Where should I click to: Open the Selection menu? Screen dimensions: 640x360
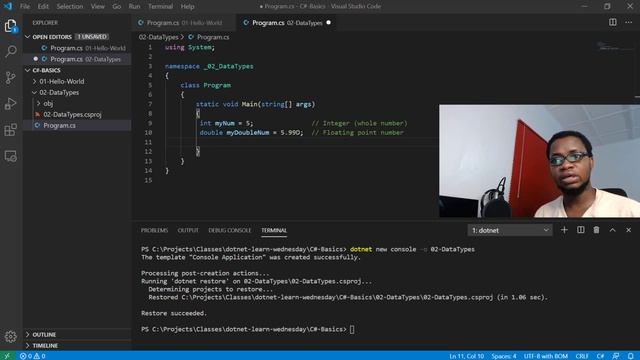[70, 6]
